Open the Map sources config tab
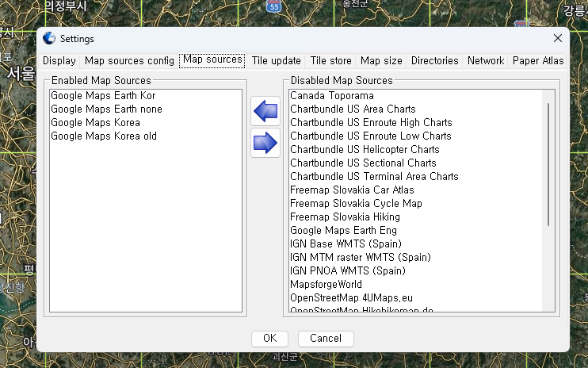The image size is (588, 368). [129, 61]
